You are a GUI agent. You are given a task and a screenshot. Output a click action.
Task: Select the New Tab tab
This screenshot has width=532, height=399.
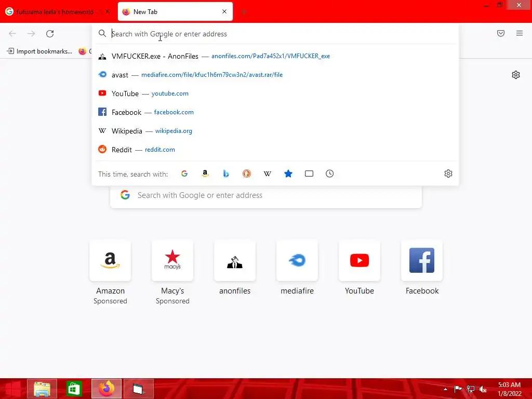pos(175,11)
